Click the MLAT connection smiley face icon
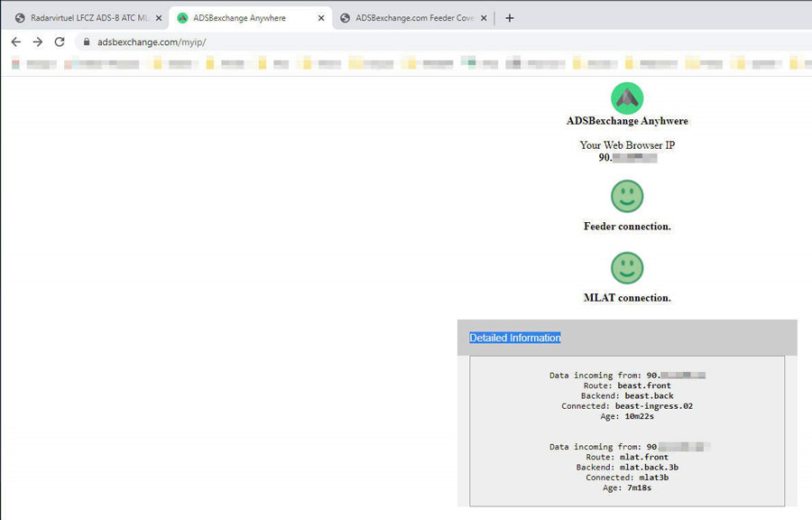Viewport: 812px width, 520px height. 627,268
